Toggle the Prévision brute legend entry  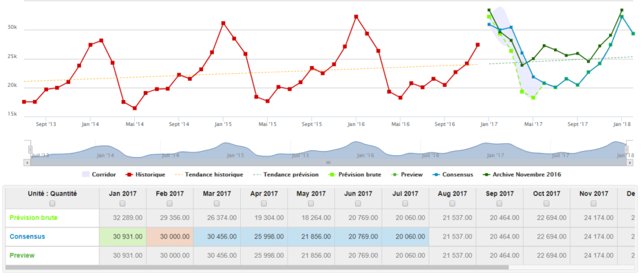pyautogui.click(x=354, y=174)
